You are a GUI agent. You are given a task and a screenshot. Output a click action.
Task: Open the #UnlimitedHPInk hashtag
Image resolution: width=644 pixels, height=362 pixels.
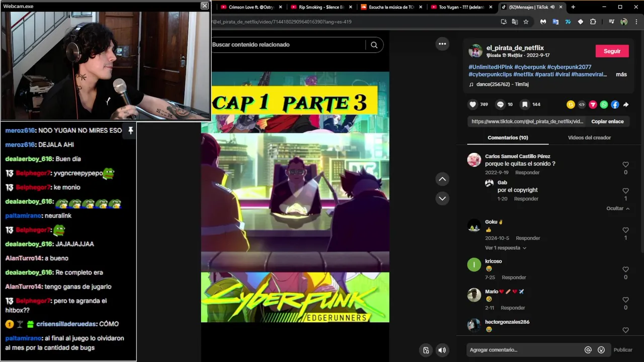[491, 67]
